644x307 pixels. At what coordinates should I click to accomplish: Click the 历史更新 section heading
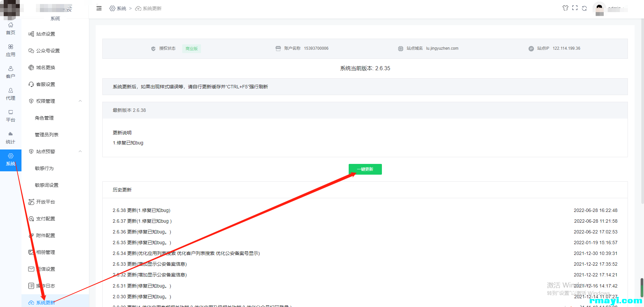point(122,190)
